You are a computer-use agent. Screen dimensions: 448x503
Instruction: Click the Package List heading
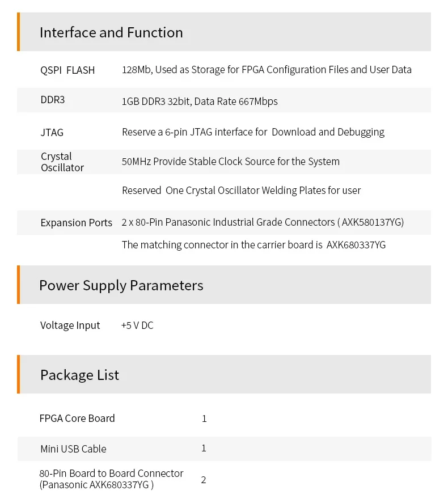point(79,375)
